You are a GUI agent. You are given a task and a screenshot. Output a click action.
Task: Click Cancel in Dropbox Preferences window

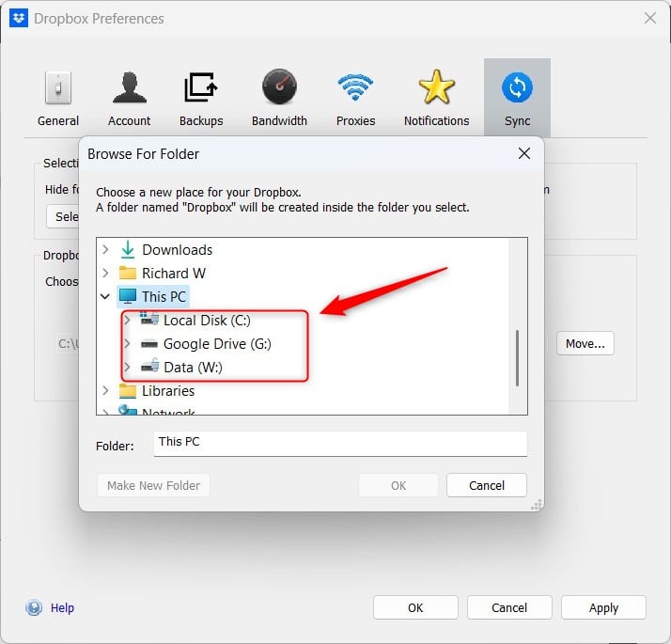pyautogui.click(x=509, y=607)
